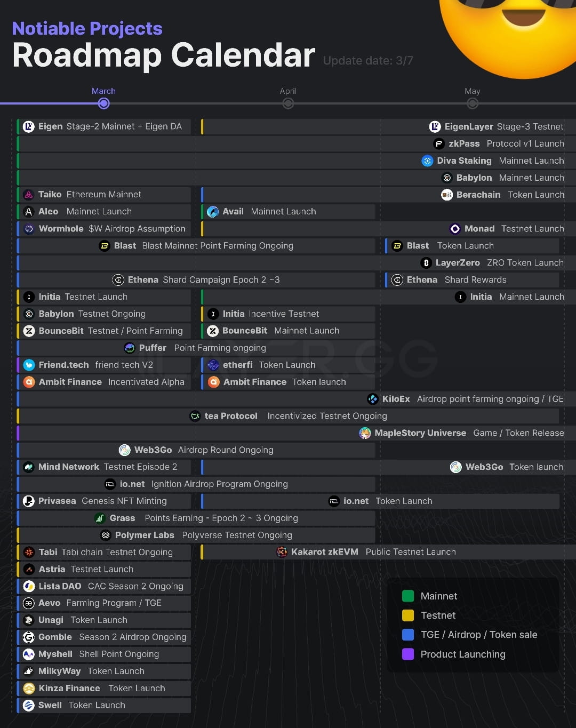Click the Wormhole icon next to $W Airdrop
The height and width of the screenshot is (728, 576).
tap(29, 228)
